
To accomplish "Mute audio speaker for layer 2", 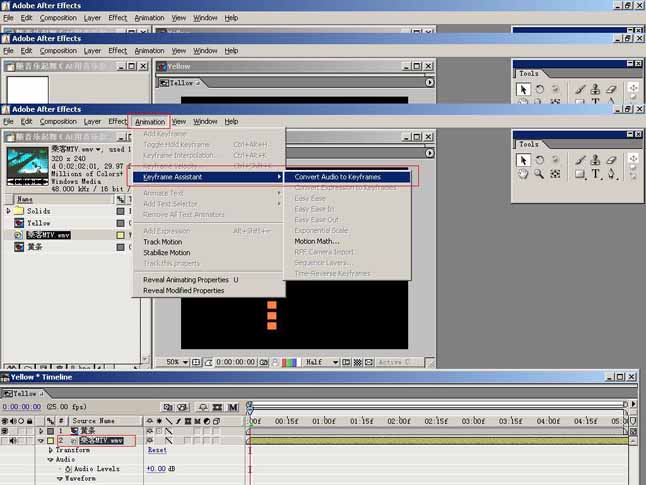I will (x=13, y=440).
